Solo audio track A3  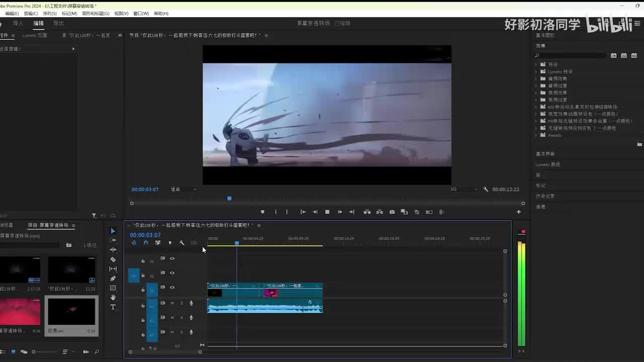tap(182, 332)
